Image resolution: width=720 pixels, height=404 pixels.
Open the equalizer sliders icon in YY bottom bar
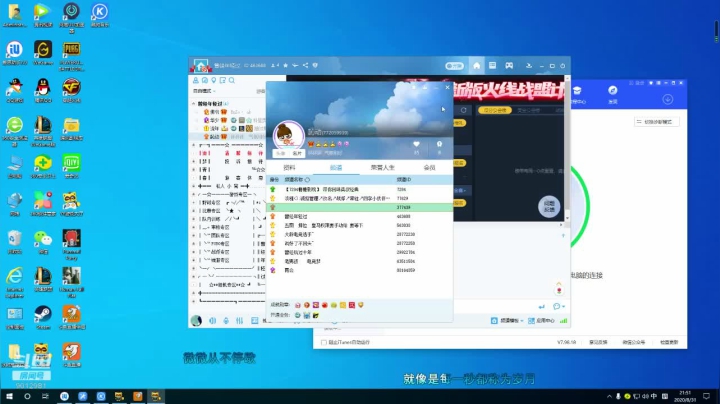(239, 320)
